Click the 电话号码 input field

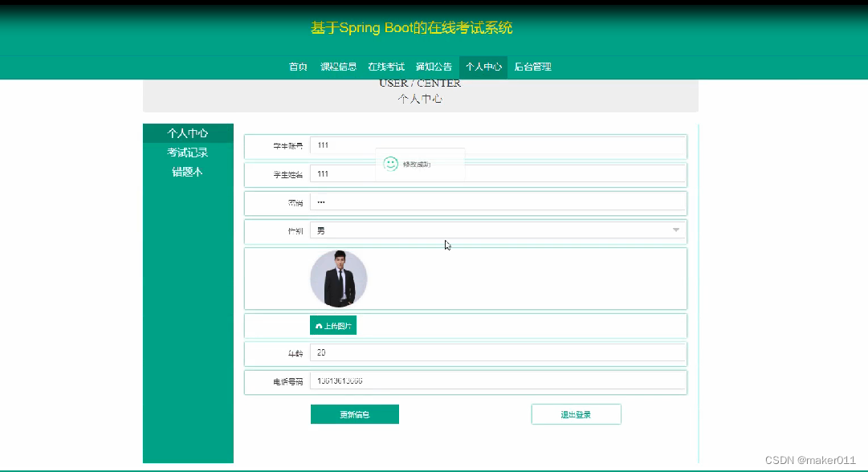498,381
